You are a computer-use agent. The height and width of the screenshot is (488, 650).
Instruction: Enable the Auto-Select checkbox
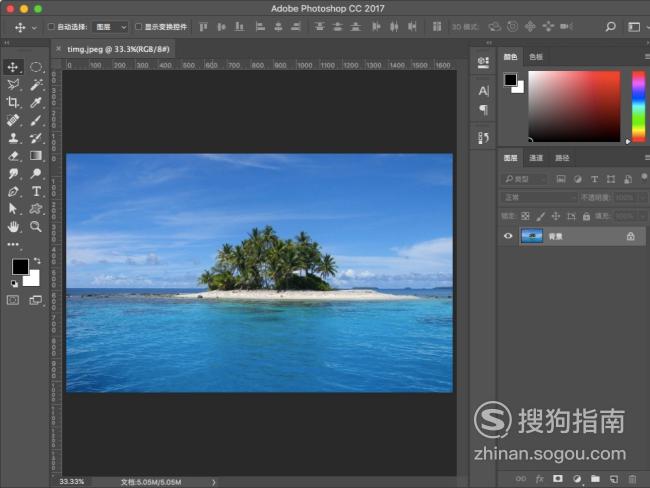pyautogui.click(x=51, y=27)
